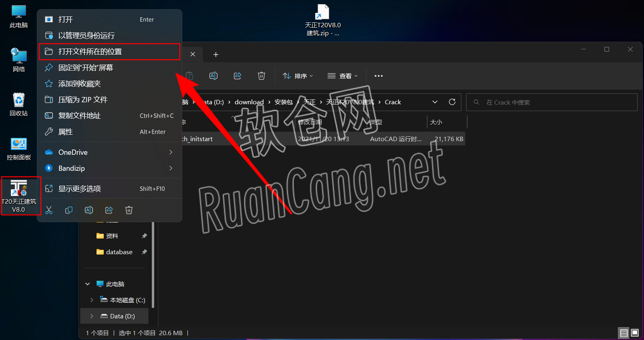Click 显示更多选项 menu entry
The image size is (644, 340).
click(x=109, y=188)
